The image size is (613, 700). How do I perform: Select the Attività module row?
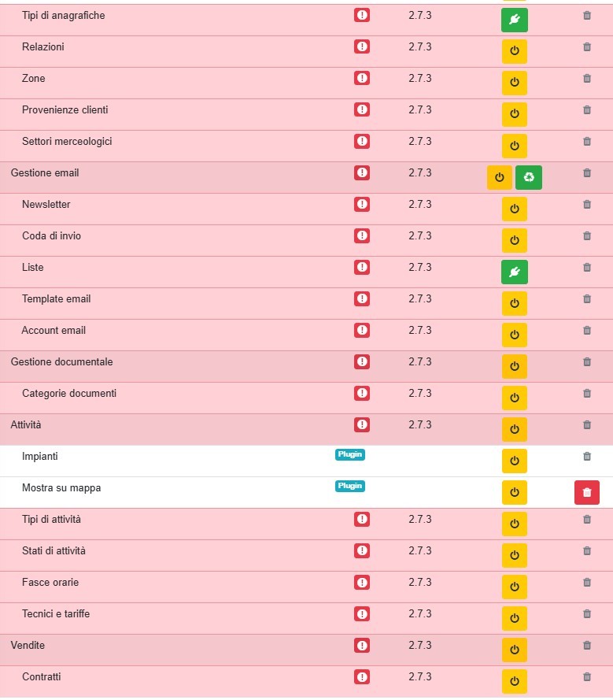tap(26, 425)
